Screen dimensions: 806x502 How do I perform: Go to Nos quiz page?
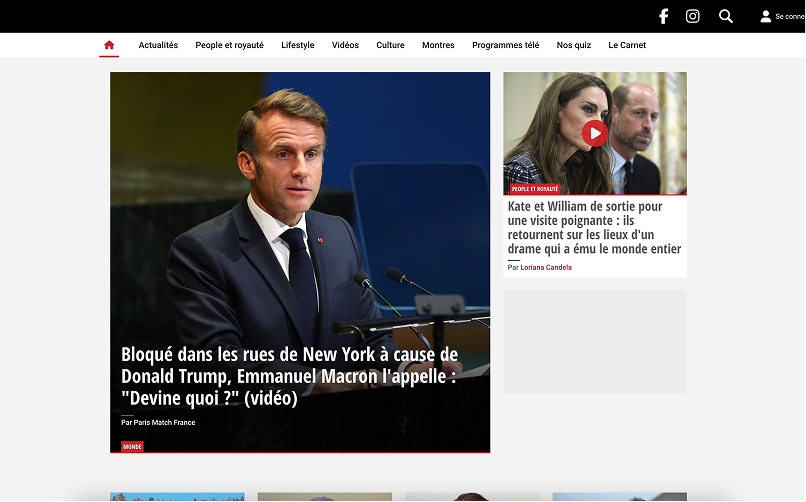[574, 45]
